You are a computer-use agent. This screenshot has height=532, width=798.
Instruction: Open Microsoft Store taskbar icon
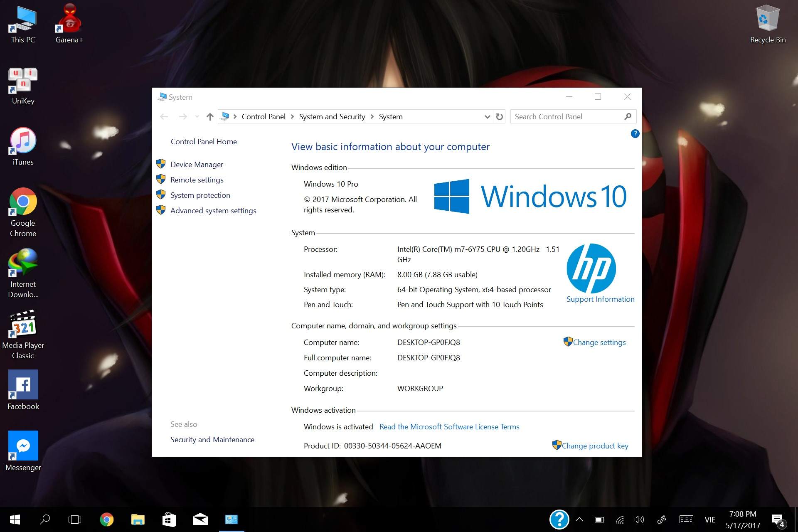(x=169, y=520)
